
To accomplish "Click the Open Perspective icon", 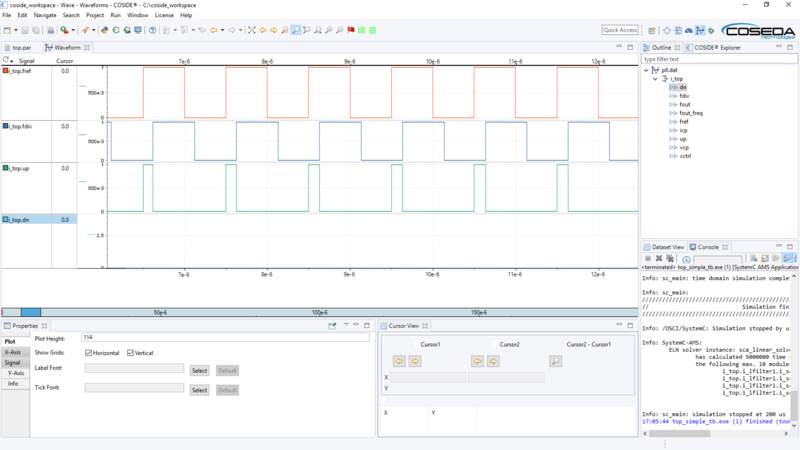I will click(x=652, y=31).
